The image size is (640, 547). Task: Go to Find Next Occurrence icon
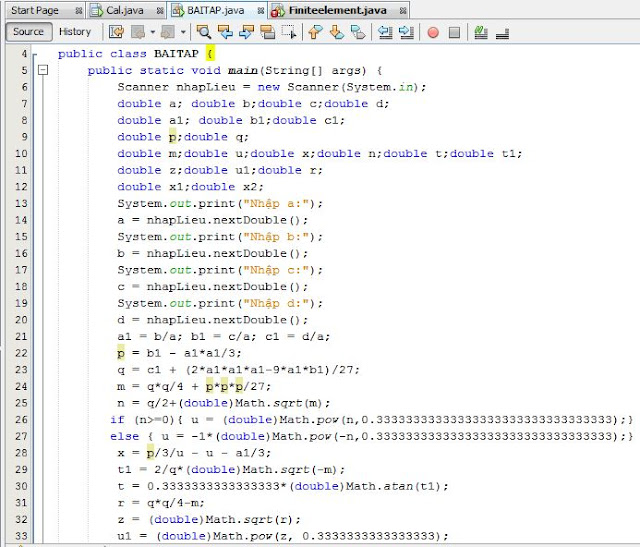click(246, 32)
